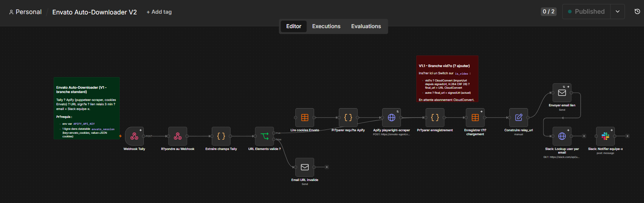Select the Préparer requête Apify code node
The image size is (644, 203).
click(x=348, y=118)
